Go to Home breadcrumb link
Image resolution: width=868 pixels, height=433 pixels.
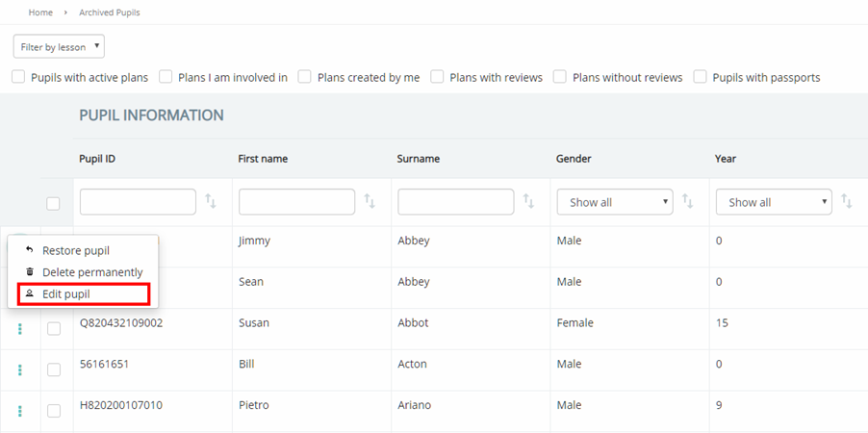40,13
